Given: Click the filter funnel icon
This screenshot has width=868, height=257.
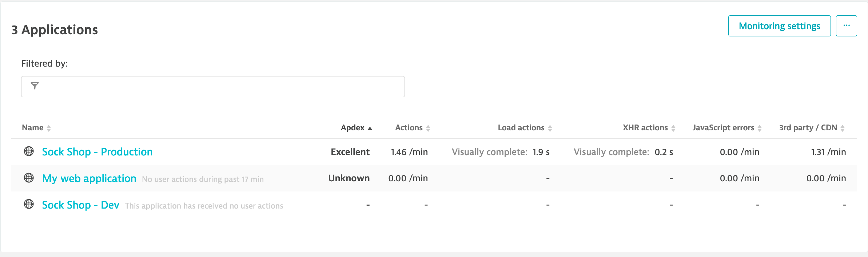Looking at the screenshot, I should pos(35,86).
